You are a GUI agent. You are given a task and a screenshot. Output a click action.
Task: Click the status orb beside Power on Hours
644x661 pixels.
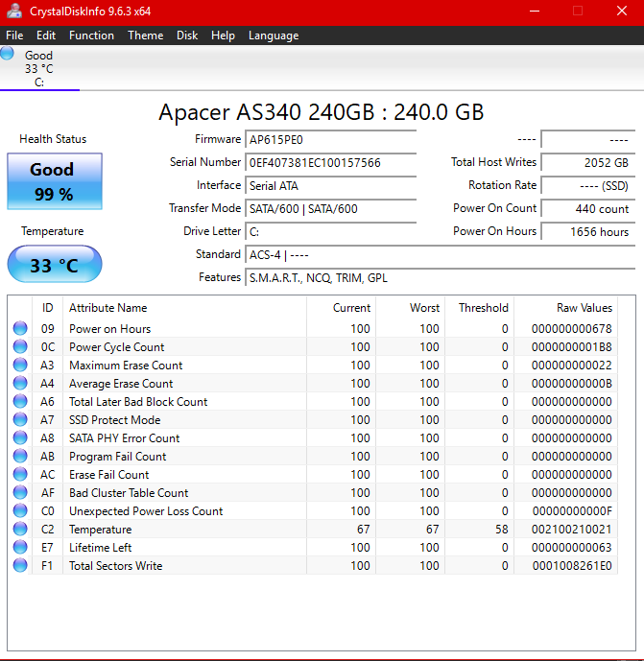(20, 329)
